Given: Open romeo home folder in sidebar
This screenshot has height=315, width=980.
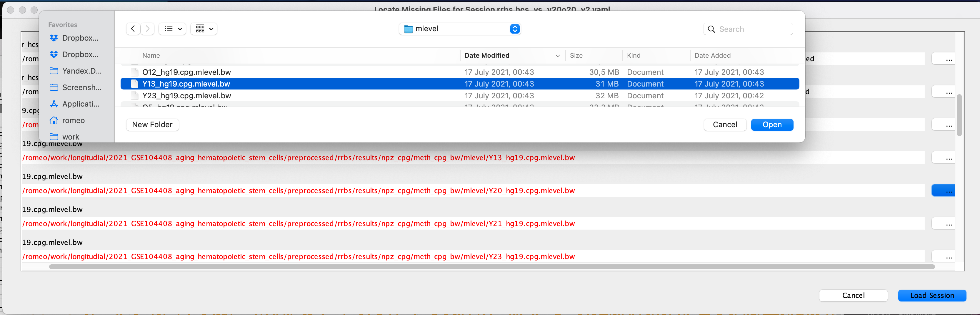Looking at the screenshot, I should [67, 120].
